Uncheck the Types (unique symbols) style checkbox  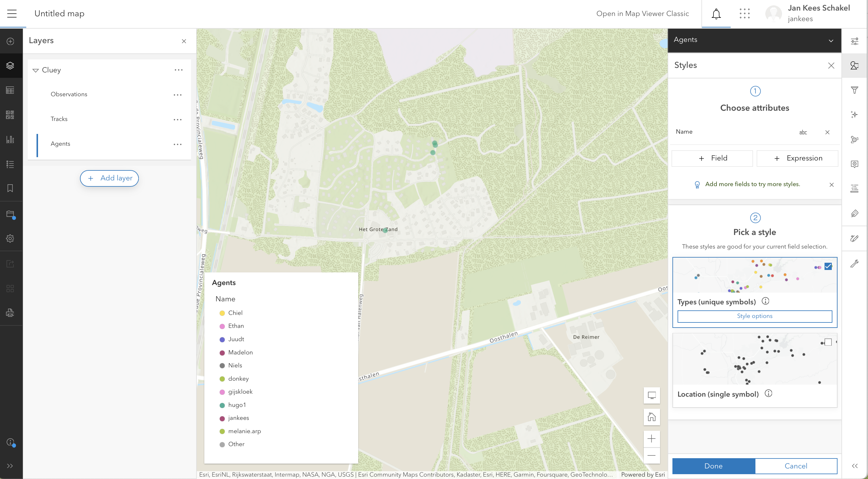(x=828, y=266)
